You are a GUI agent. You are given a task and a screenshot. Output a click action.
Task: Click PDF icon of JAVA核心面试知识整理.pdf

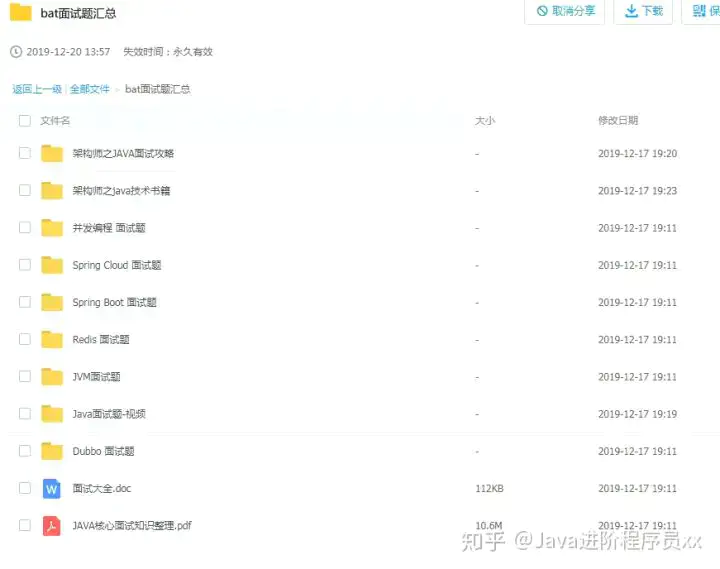tap(51, 526)
